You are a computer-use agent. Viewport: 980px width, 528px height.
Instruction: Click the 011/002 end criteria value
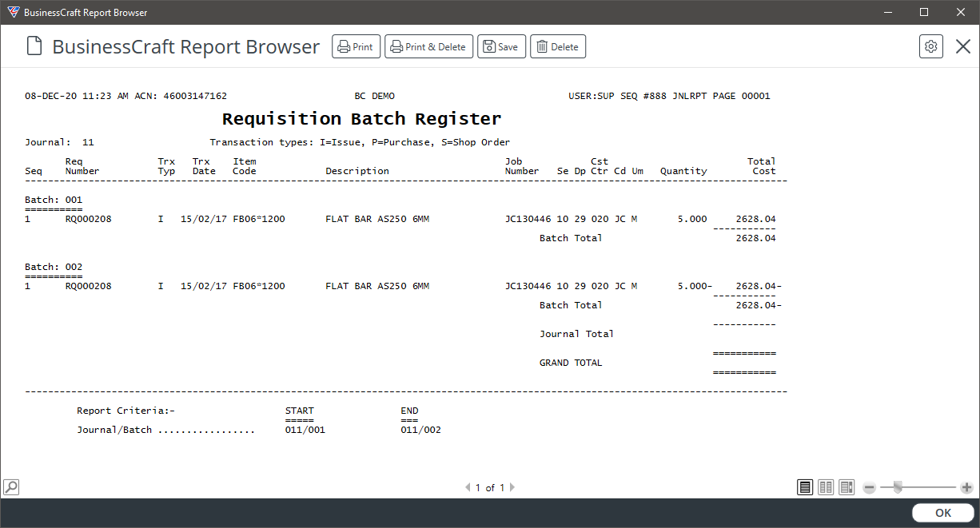tap(420, 430)
